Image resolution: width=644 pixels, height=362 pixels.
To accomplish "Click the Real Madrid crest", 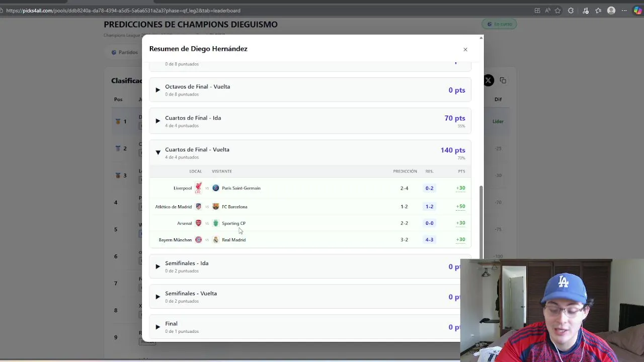I will (x=216, y=240).
